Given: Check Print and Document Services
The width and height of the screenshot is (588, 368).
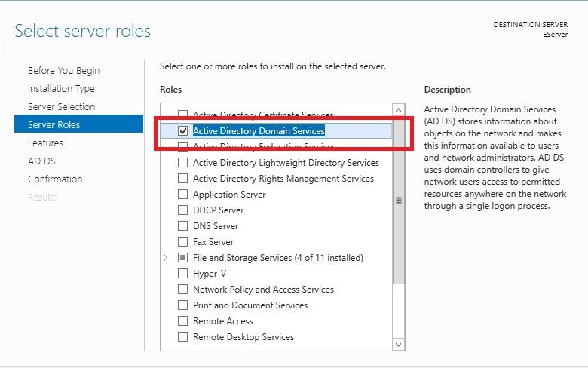Looking at the screenshot, I should pyautogui.click(x=182, y=305).
